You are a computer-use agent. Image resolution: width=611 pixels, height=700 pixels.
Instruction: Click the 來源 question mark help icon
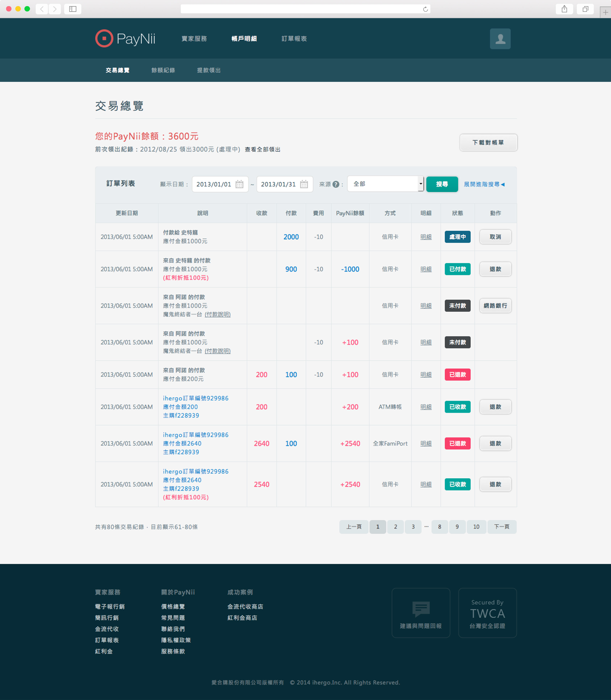click(335, 184)
